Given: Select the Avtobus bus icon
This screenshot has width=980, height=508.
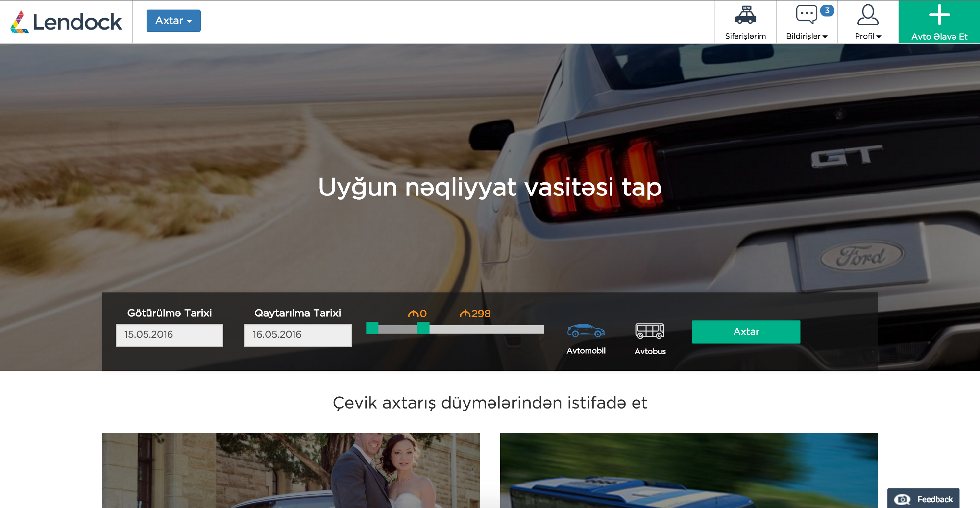Looking at the screenshot, I should [x=650, y=331].
